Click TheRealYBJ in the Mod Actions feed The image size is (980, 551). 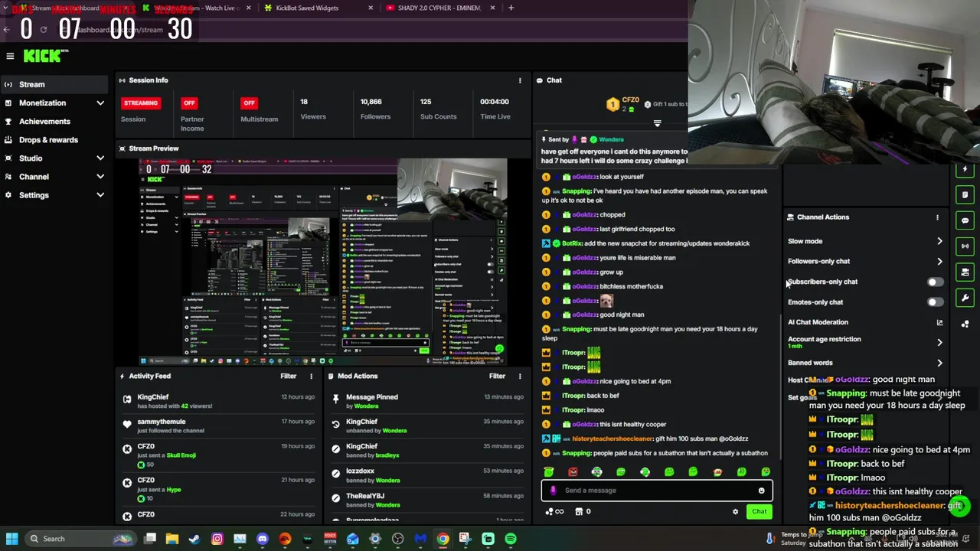tap(365, 496)
